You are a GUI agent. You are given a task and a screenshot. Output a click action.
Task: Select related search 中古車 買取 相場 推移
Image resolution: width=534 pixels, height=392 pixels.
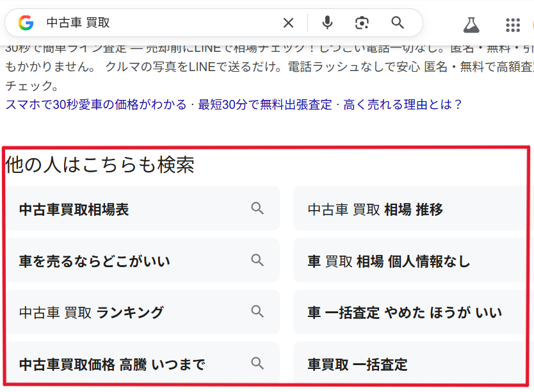[x=375, y=209]
